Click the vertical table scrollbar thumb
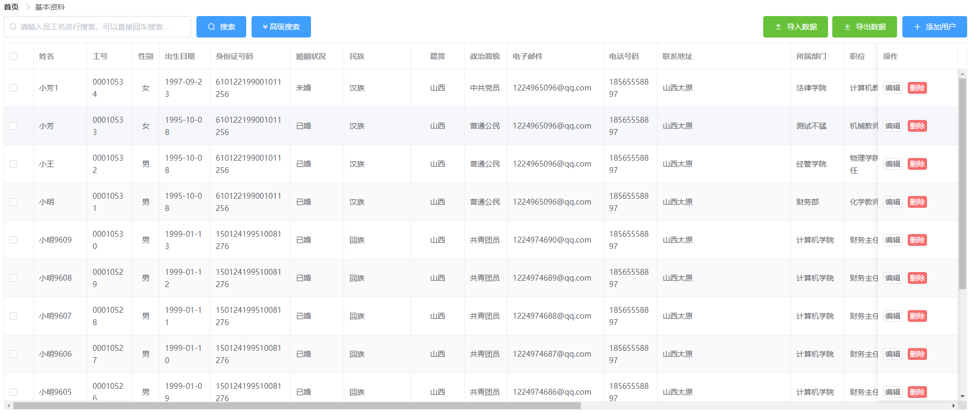980x414 pixels. 962,184
